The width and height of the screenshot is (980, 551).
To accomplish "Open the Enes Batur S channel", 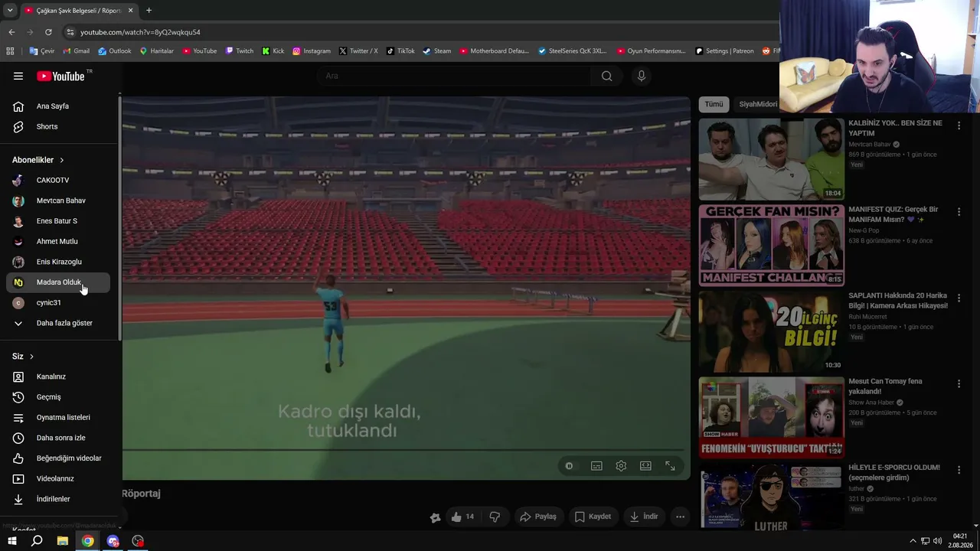I will pyautogui.click(x=58, y=221).
